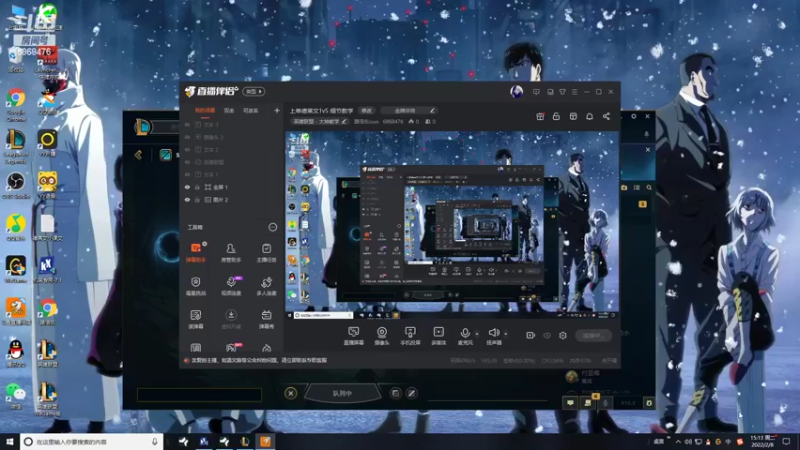Toggle lock on 全屏 1 source
The height and width of the screenshot is (450, 800).
click(x=197, y=187)
